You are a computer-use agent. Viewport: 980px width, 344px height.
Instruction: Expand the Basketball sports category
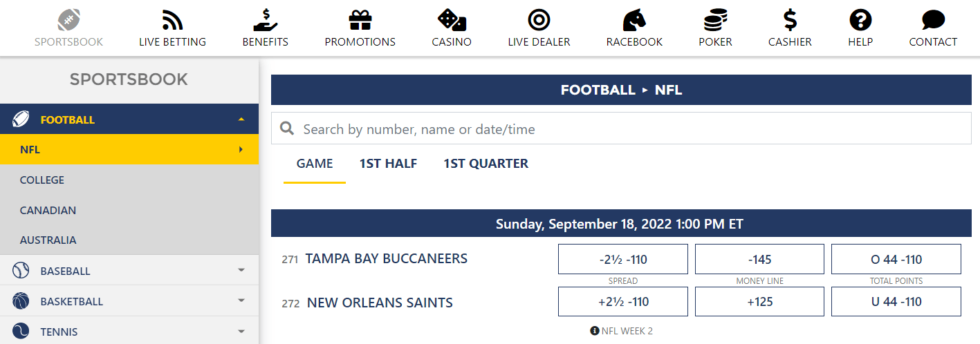(241, 301)
